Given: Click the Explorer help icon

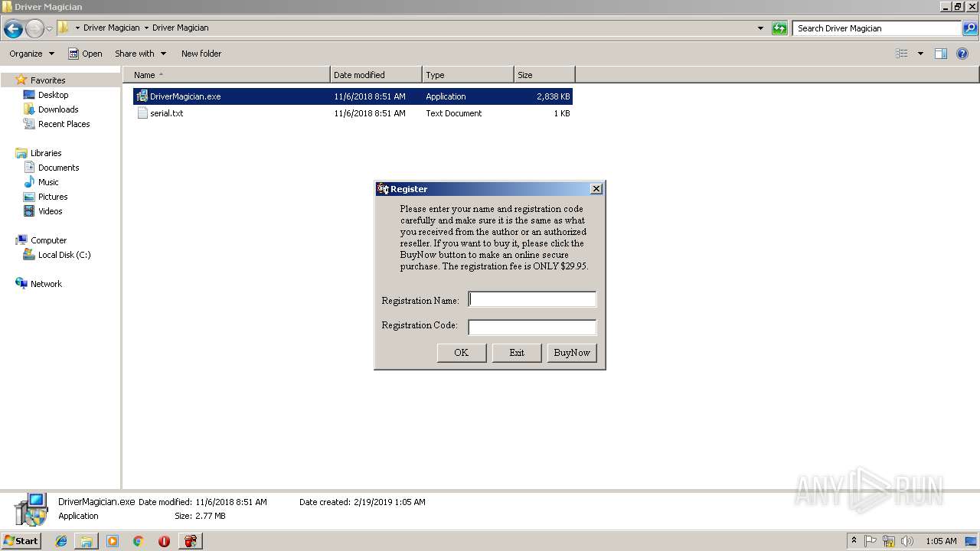Looking at the screenshot, I should tap(963, 54).
